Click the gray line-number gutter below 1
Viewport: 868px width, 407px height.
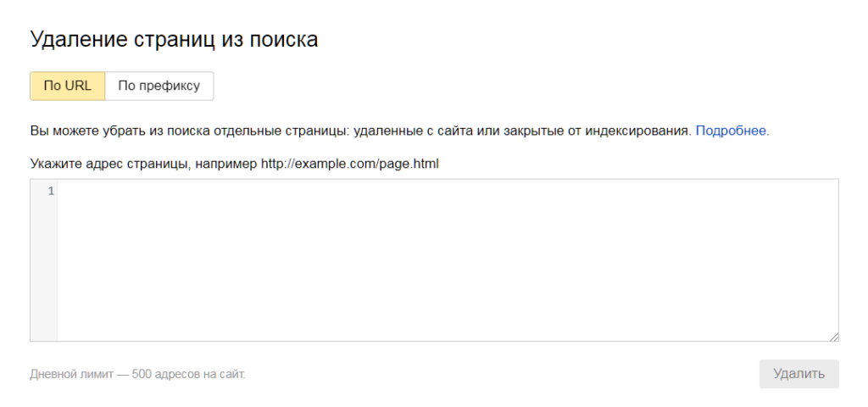(44, 269)
